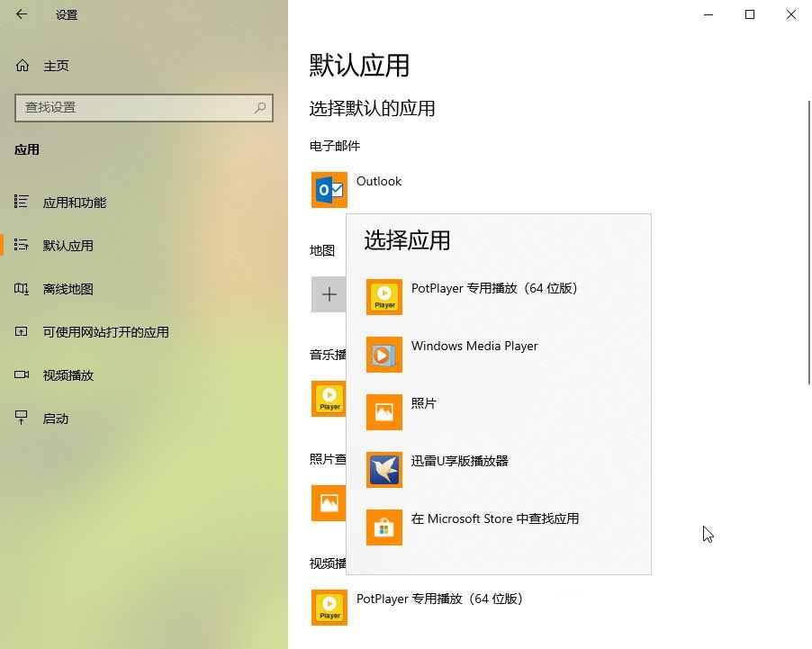812x649 pixels.
Task: Open 视频播放 settings page
Action: (68, 375)
